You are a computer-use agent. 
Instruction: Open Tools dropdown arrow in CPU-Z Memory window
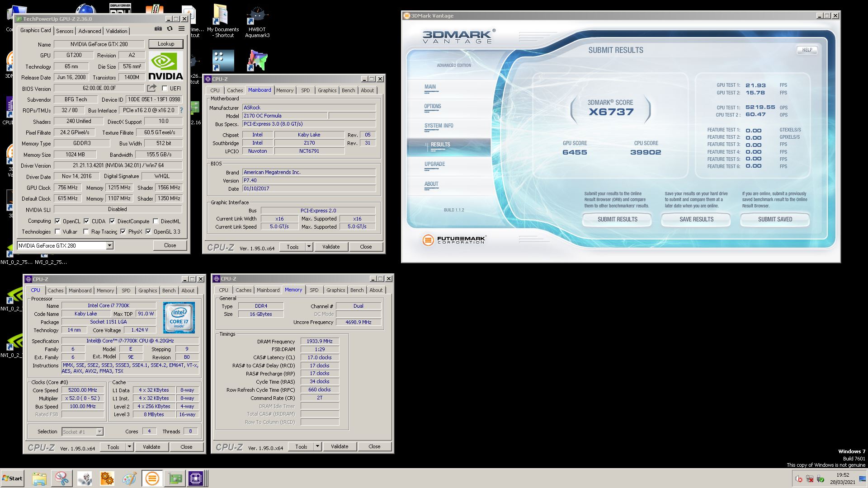317,446
